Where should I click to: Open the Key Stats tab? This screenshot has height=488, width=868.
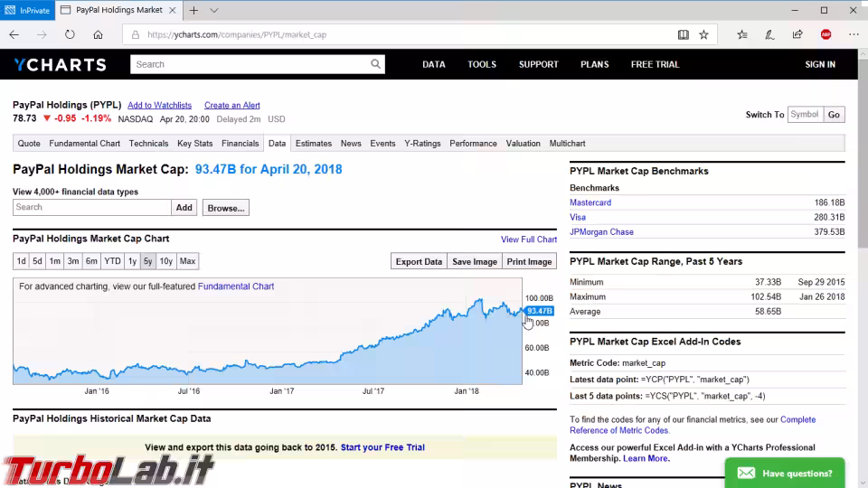click(x=195, y=144)
